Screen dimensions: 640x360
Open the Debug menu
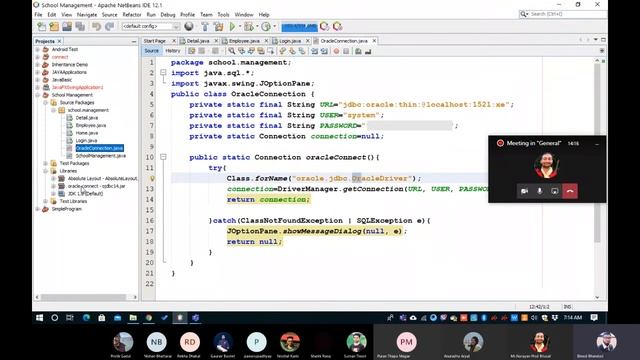pyautogui.click(x=168, y=15)
